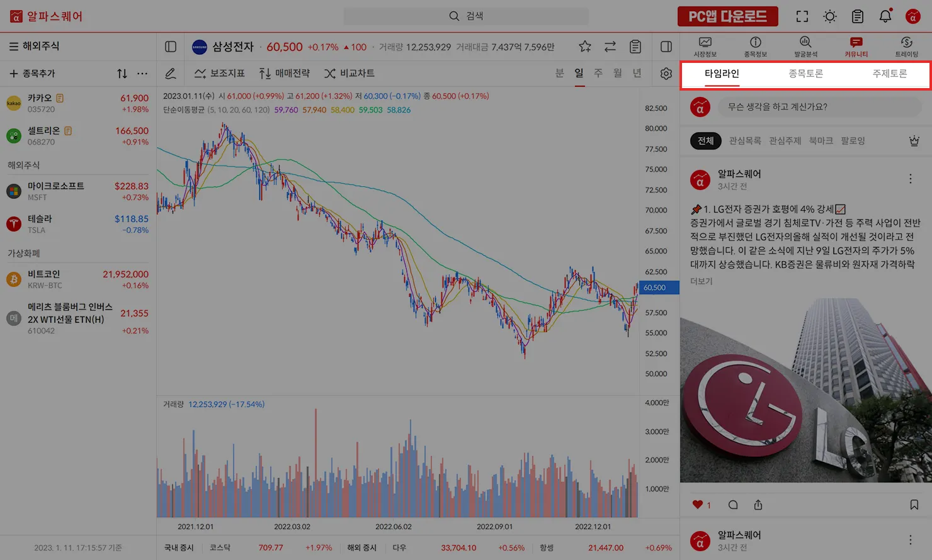
Task: Open the stock memo clipboard icon
Action: coord(635,47)
